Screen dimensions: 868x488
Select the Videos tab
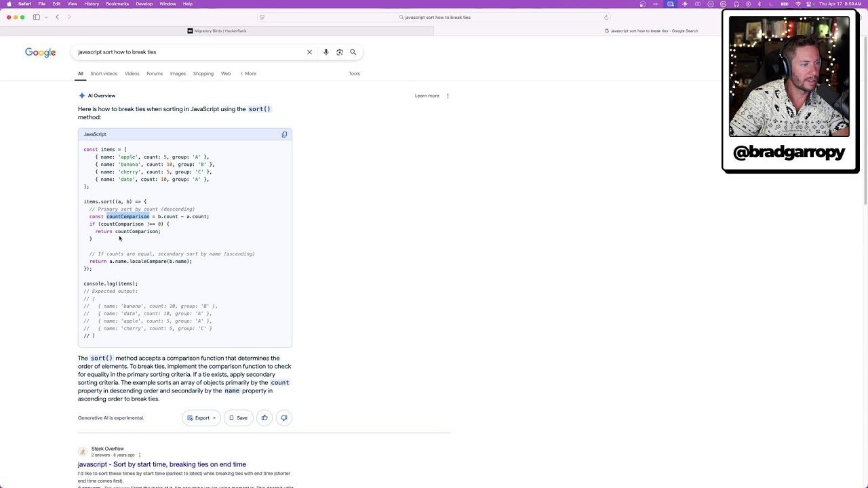click(132, 74)
